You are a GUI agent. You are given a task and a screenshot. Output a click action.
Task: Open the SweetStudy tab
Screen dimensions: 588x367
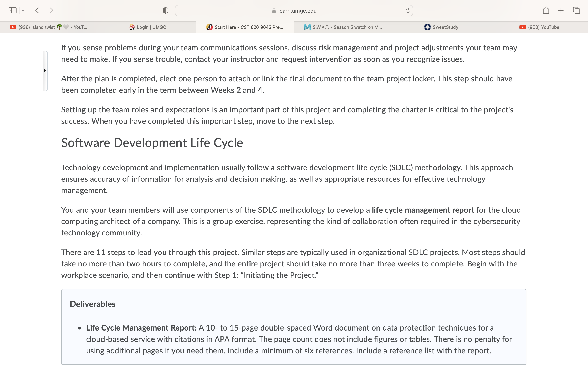[x=441, y=27]
